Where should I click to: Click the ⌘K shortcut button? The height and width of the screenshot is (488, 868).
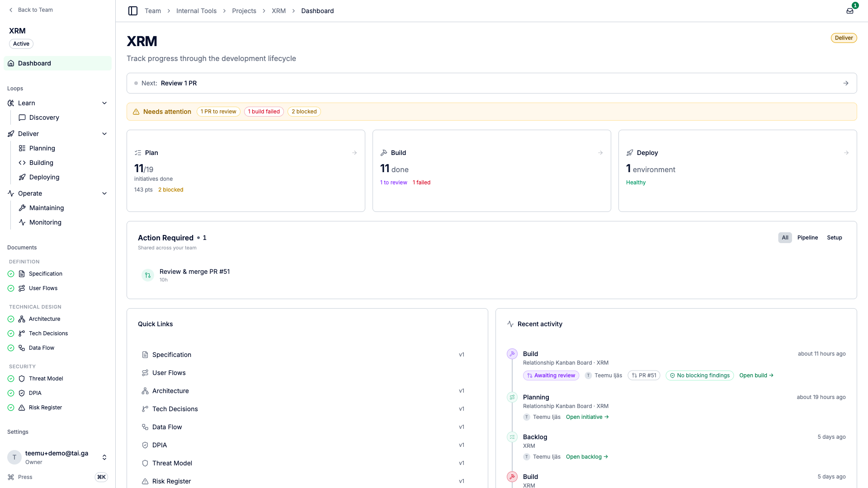[x=101, y=477]
